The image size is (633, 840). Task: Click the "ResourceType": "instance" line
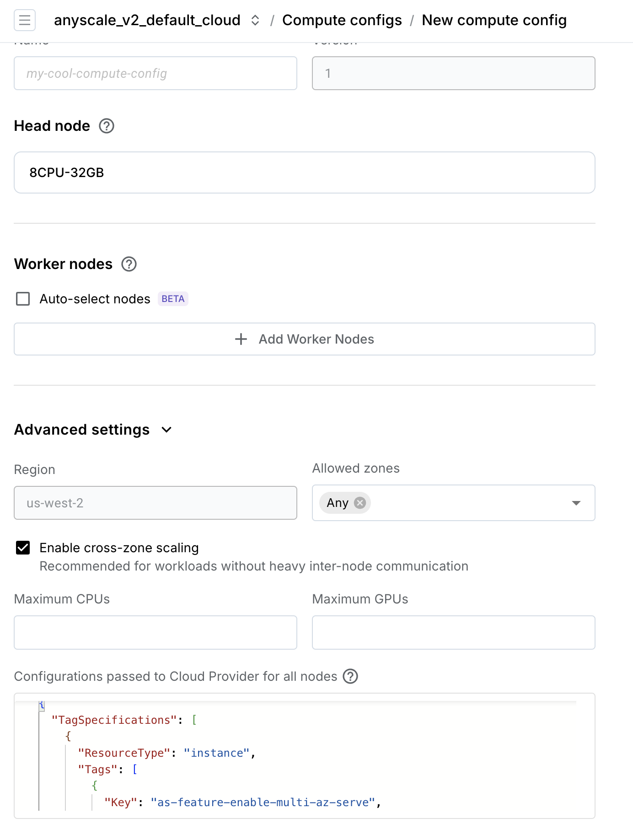pos(166,753)
